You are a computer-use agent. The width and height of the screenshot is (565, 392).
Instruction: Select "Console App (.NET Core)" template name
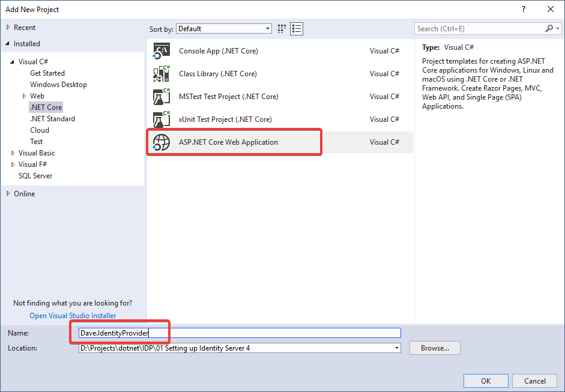(x=219, y=51)
